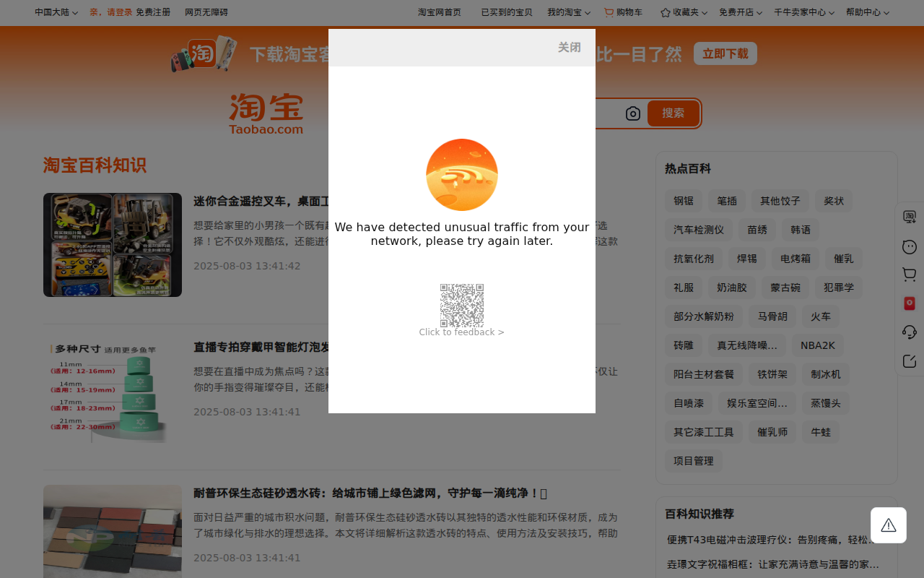
Task: Open 已买到的宝贝 in the top bar
Action: tap(506, 12)
